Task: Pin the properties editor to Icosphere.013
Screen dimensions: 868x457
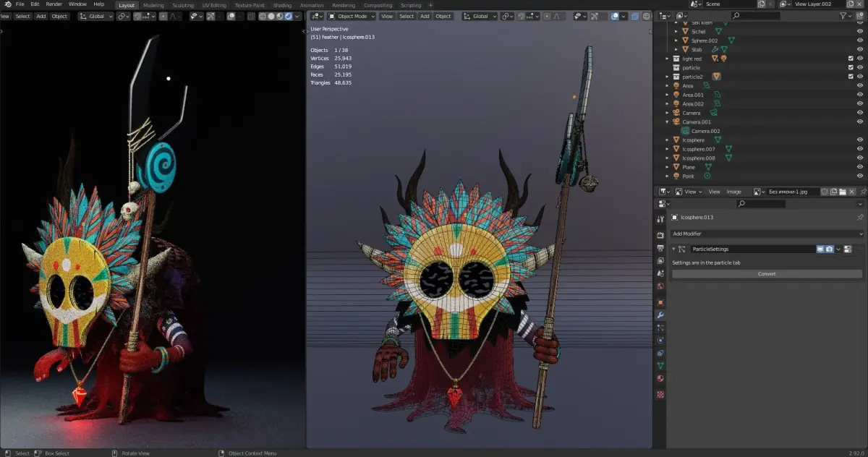Action: 860,217
